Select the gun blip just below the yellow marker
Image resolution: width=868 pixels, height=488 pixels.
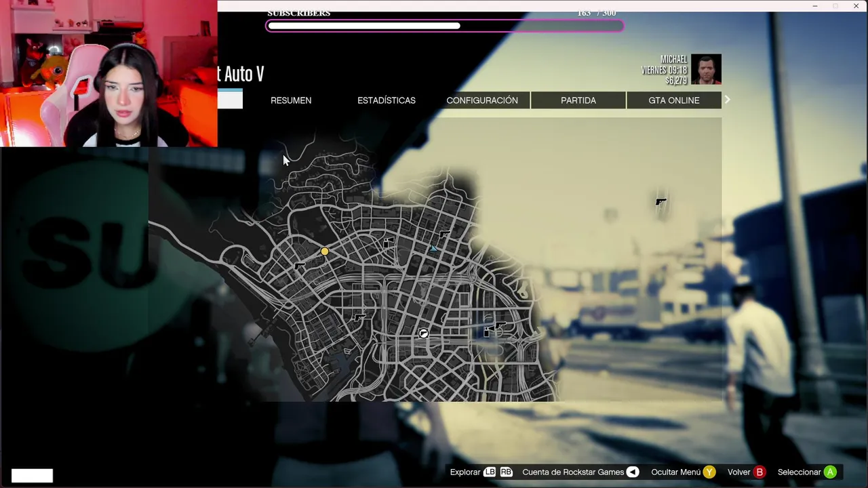point(300,267)
